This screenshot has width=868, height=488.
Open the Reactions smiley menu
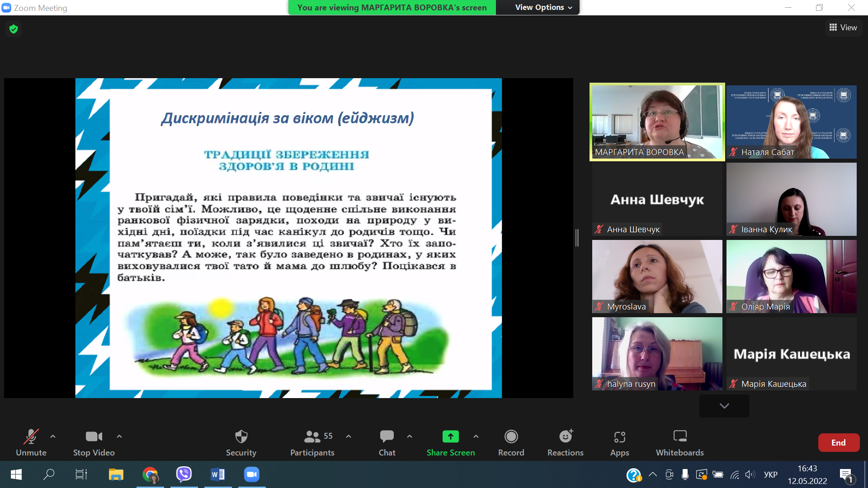(x=565, y=437)
